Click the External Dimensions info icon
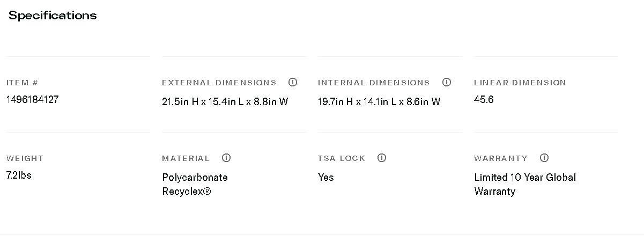The image size is (644, 242). (293, 82)
